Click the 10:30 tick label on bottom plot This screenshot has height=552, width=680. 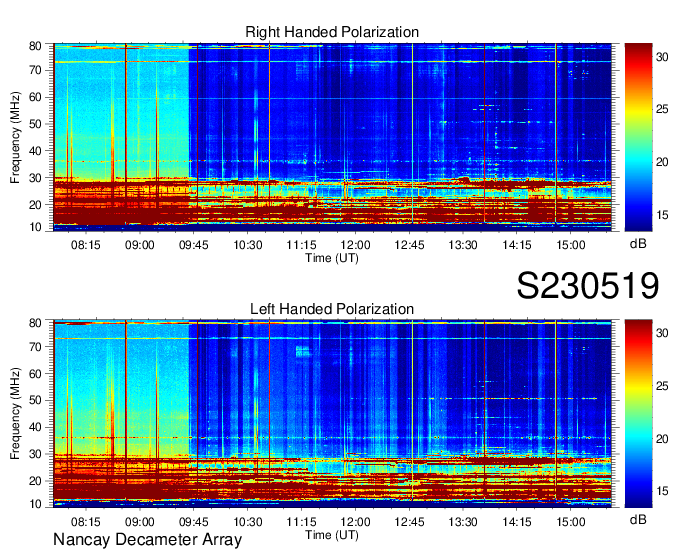(248, 522)
